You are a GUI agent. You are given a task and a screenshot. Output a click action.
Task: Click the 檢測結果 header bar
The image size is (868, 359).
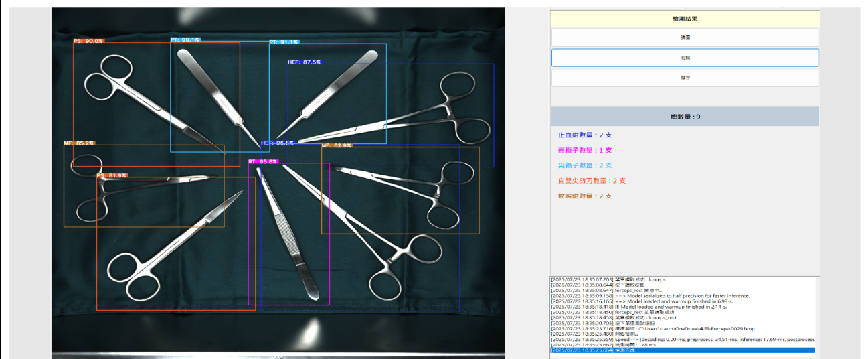coord(685,19)
